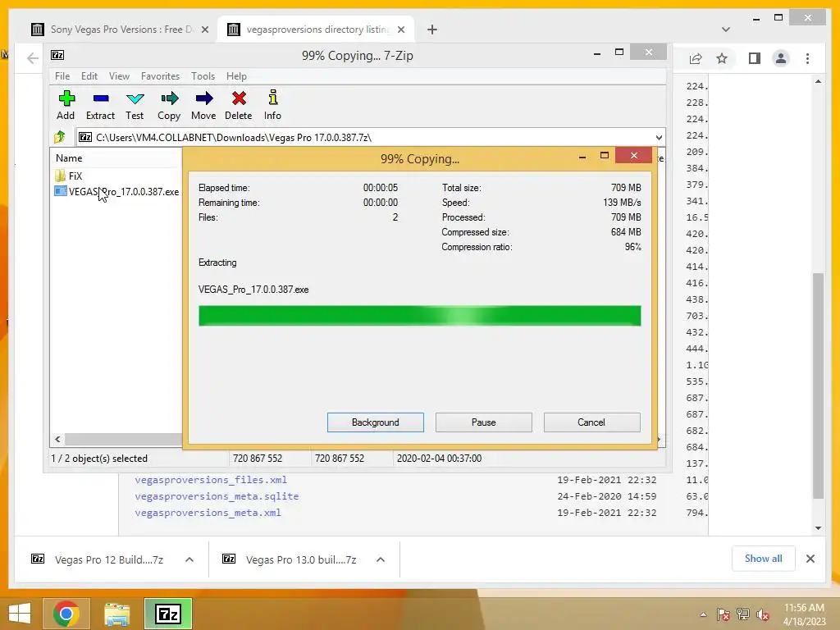Open the Tools menu

click(x=203, y=76)
